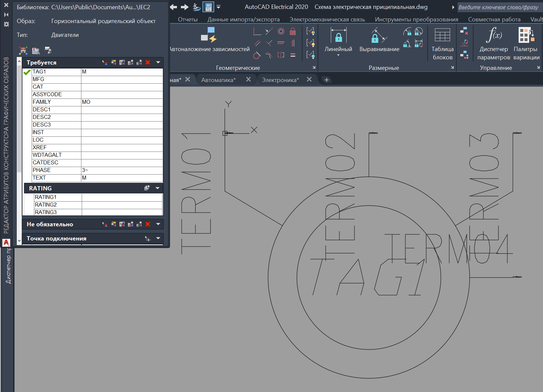
Task: Select the Perpendicular constraint icon
Action: [269, 43]
